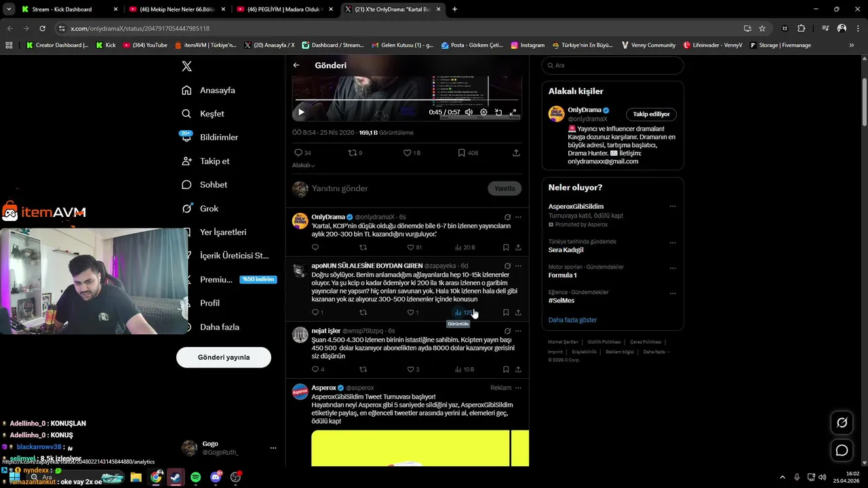Click the Yanıtını gönder reply field

coord(397,188)
